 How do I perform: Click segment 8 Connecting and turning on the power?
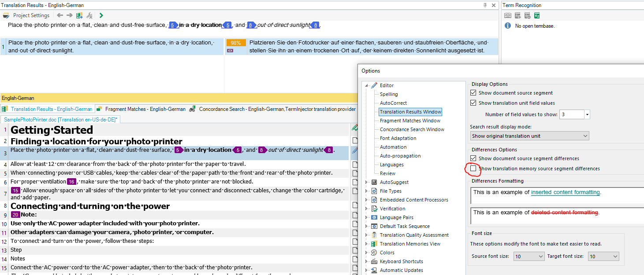[90, 206]
